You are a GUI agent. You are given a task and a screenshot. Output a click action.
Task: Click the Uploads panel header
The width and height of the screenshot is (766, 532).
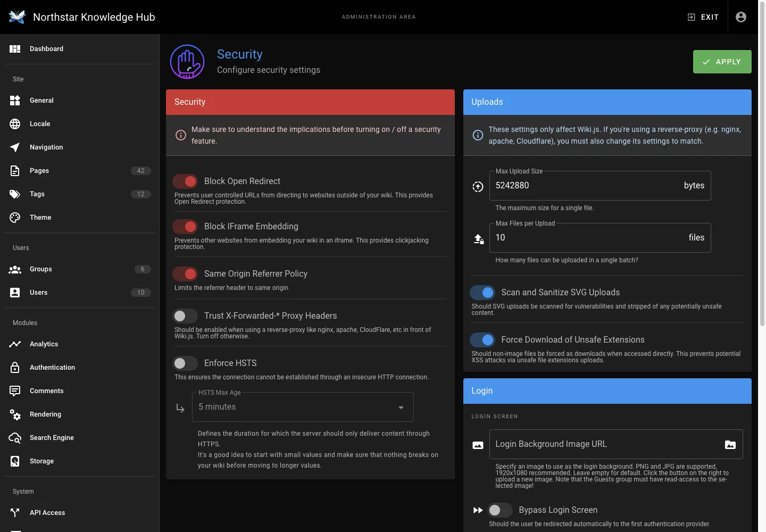click(607, 102)
